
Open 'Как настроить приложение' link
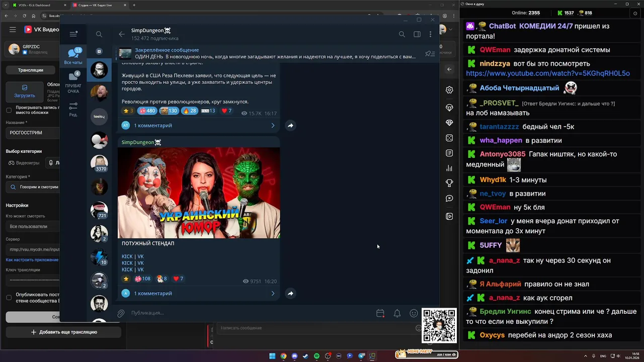(32, 260)
